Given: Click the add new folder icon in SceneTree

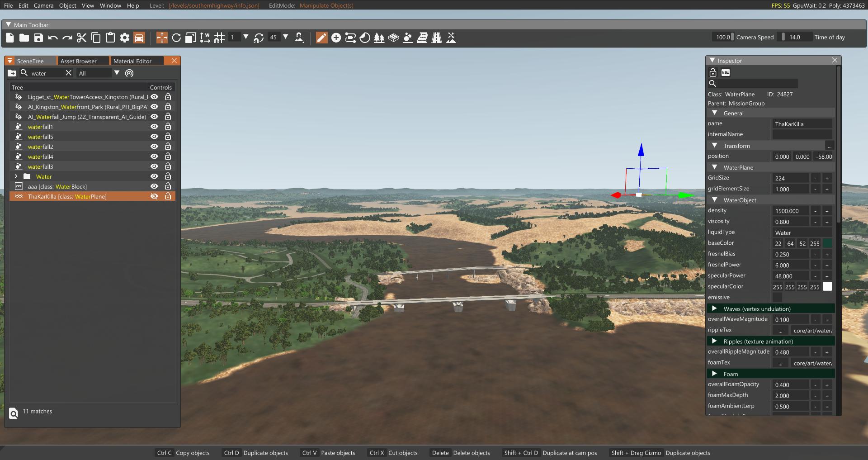Looking at the screenshot, I should click(x=12, y=73).
